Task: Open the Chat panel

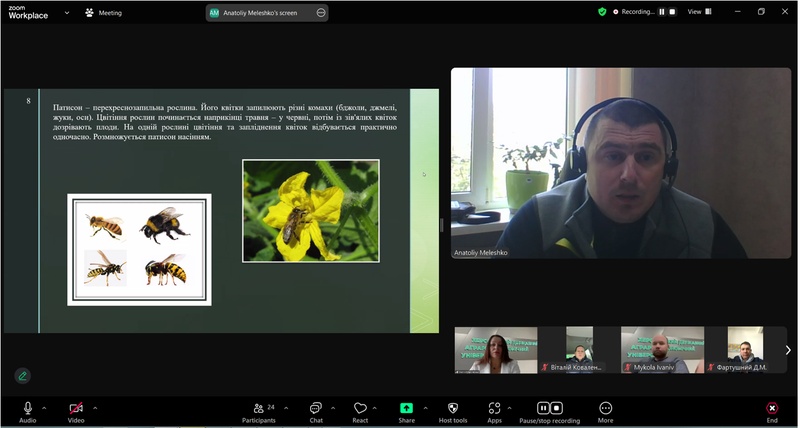Action: pos(315,409)
